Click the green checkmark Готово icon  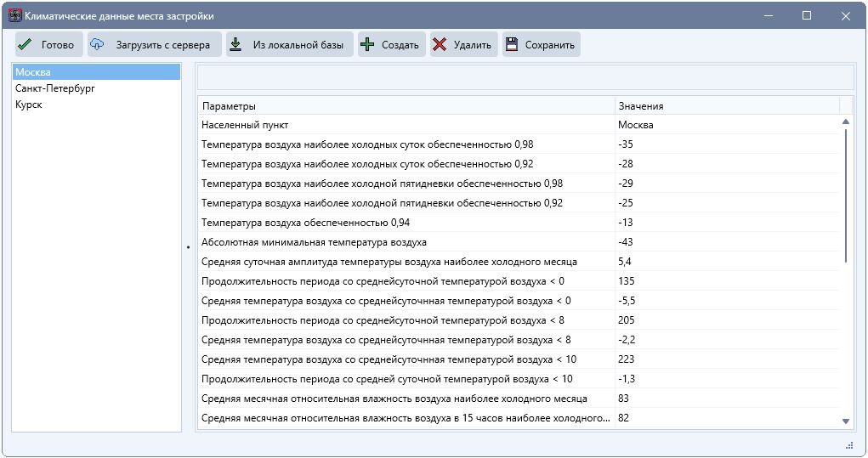tap(25, 45)
